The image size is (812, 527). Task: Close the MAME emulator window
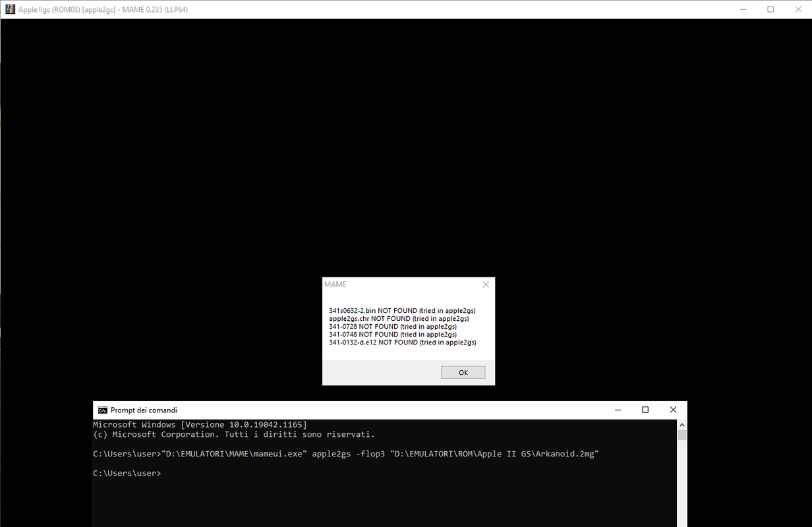(x=798, y=9)
